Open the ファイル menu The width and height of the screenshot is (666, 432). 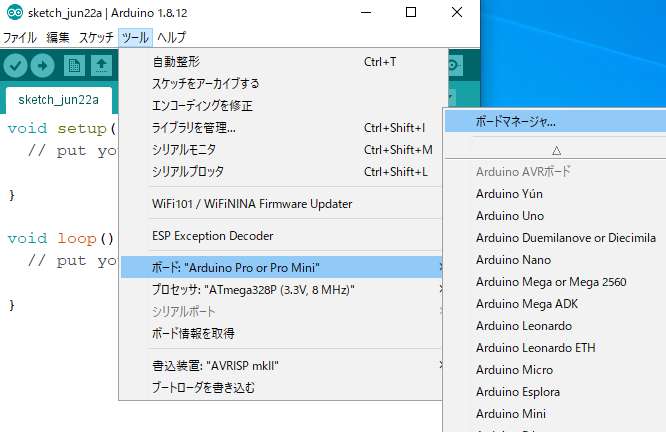point(20,38)
